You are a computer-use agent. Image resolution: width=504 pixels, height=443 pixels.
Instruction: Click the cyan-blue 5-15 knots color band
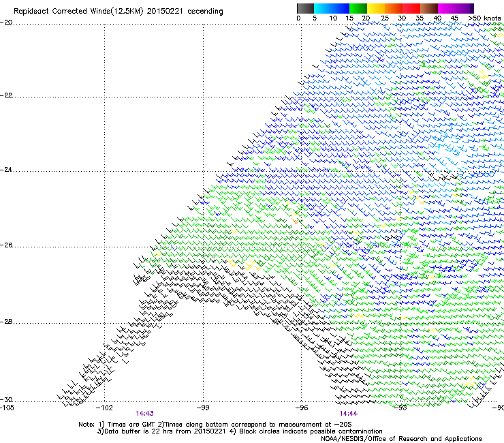tap(332, 8)
